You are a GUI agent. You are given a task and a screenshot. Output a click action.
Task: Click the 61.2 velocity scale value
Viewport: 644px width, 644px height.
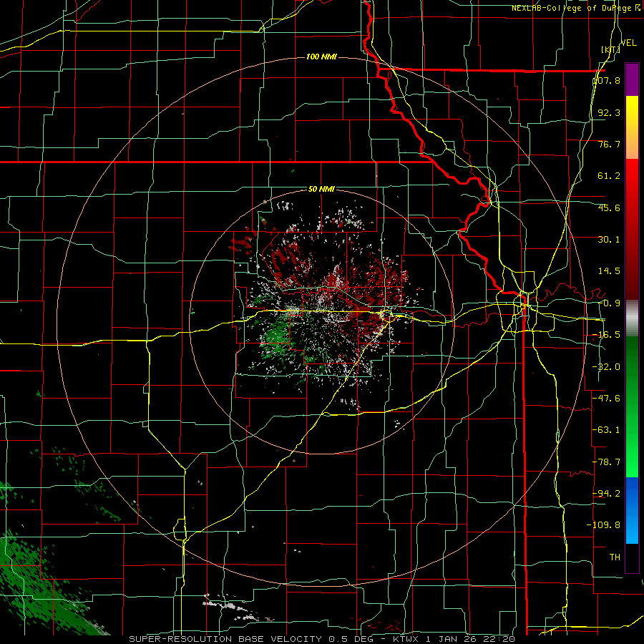[609, 176]
